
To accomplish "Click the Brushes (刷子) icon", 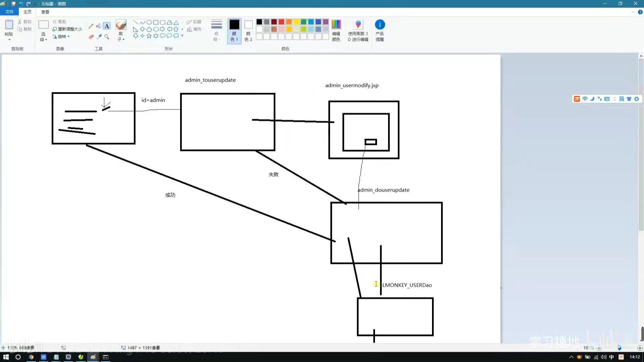I will coord(121,25).
